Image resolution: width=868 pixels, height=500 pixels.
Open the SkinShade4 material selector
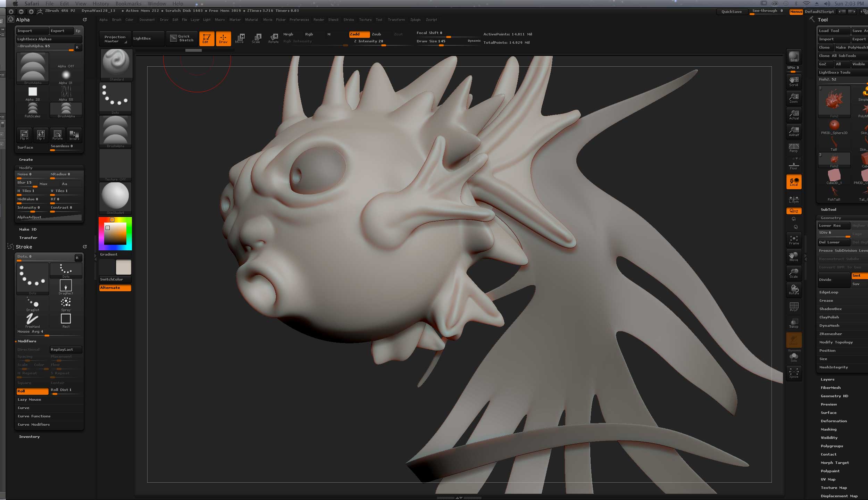pyautogui.click(x=115, y=198)
